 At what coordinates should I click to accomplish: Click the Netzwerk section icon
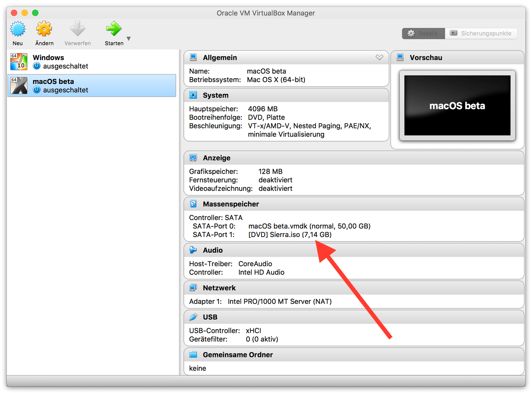(193, 288)
